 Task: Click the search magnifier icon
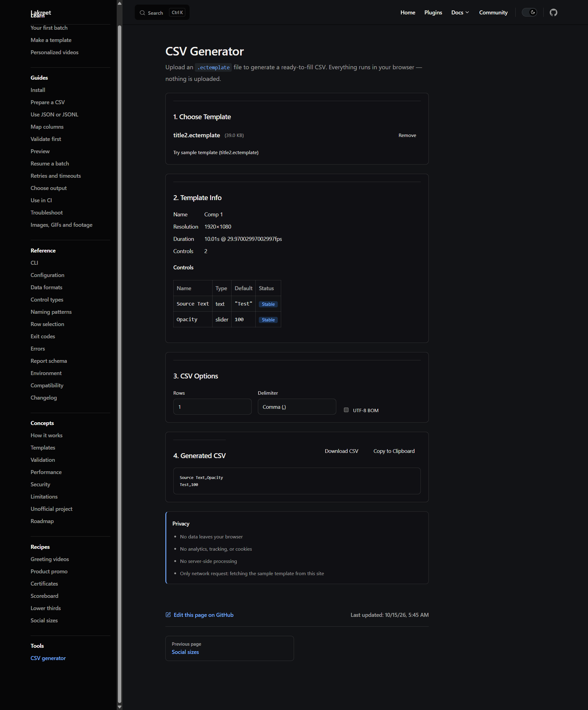click(x=142, y=13)
